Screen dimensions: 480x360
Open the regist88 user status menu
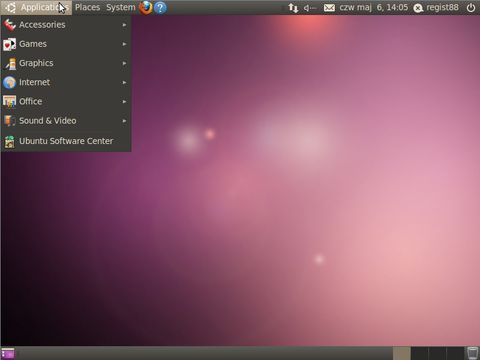coord(436,8)
